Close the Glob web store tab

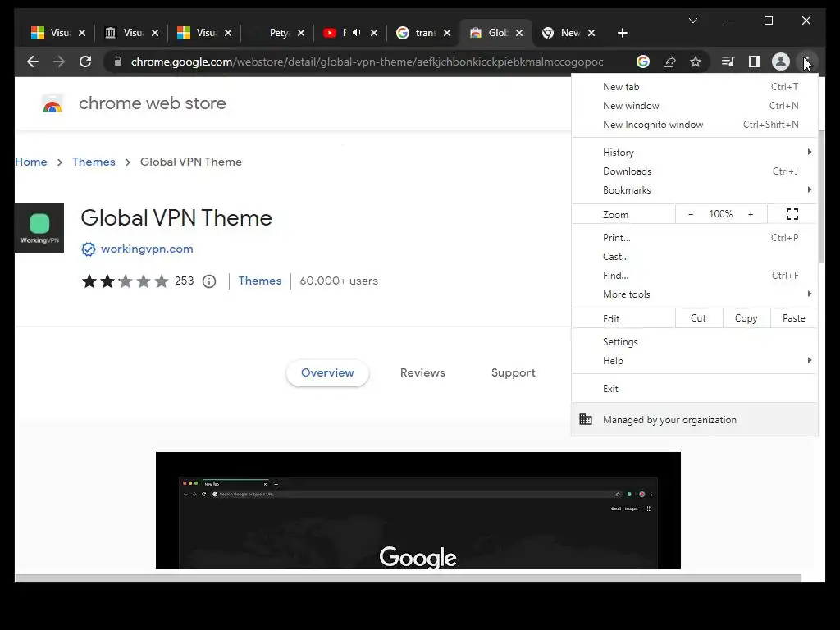[x=519, y=33]
